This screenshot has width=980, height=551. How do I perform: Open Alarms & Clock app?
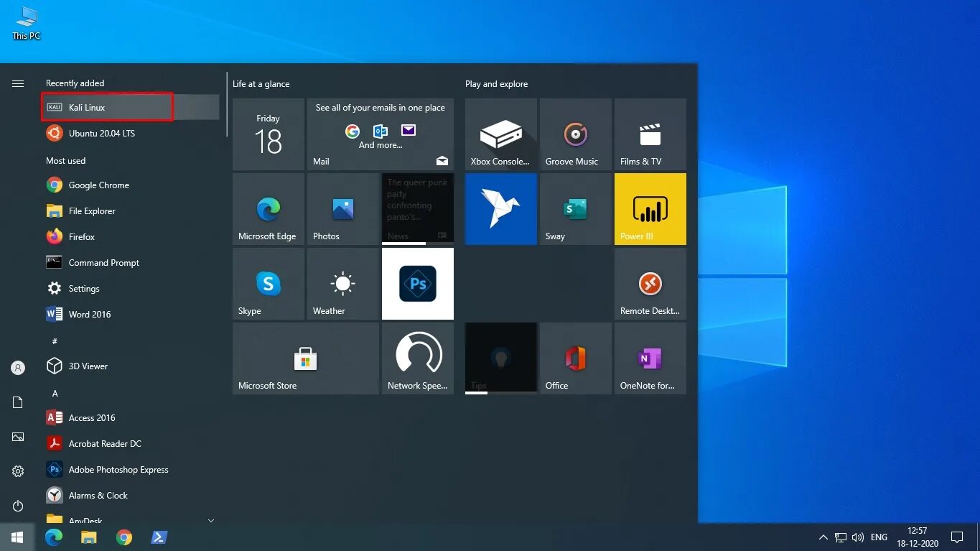click(130, 495)
